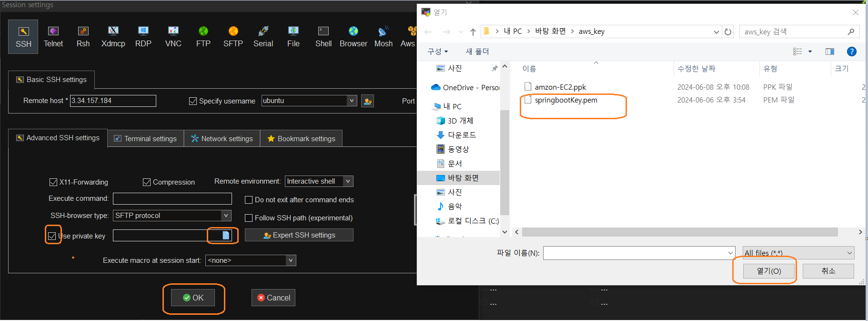Expand the address bar path history
This screenshot has height=321, width=868.
point(716,32)
